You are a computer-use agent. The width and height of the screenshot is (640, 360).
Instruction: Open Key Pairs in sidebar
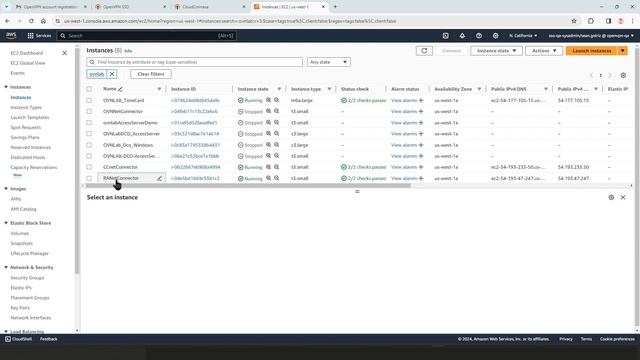(x=20, y=308)
